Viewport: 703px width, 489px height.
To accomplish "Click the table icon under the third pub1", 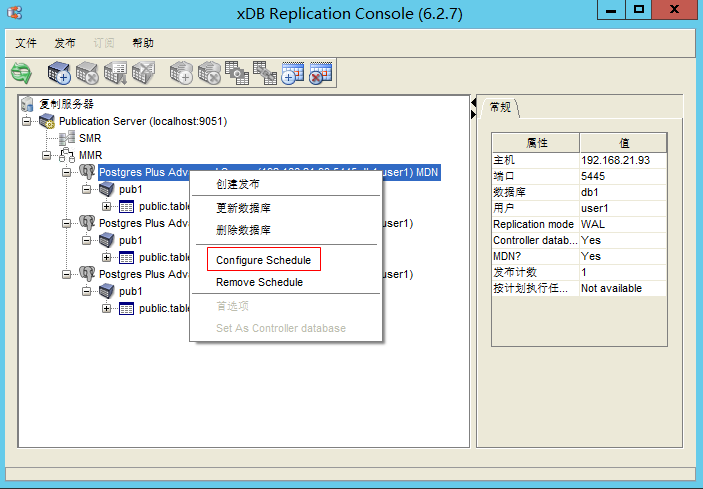I will pos(126,309).
